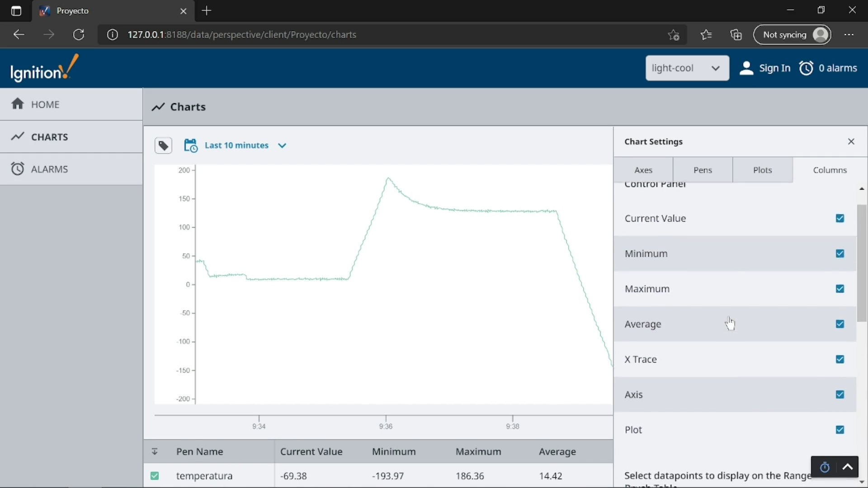
Task: Click the browser refresh icon
Action: [x=79, y=35]
